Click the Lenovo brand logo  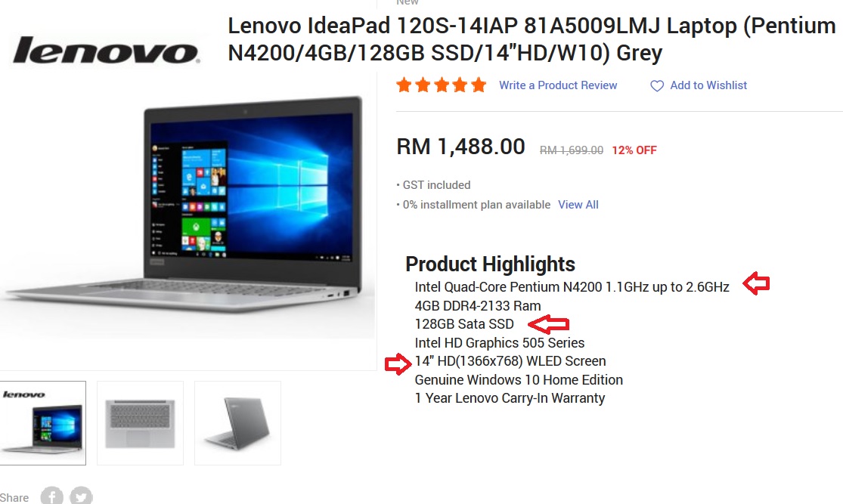point(106,51)
